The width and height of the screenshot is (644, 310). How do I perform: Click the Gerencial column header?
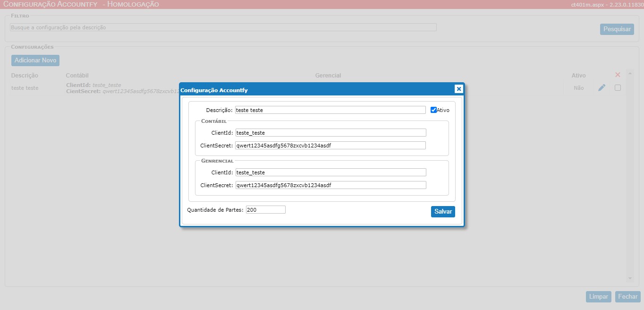click(328, 76)
